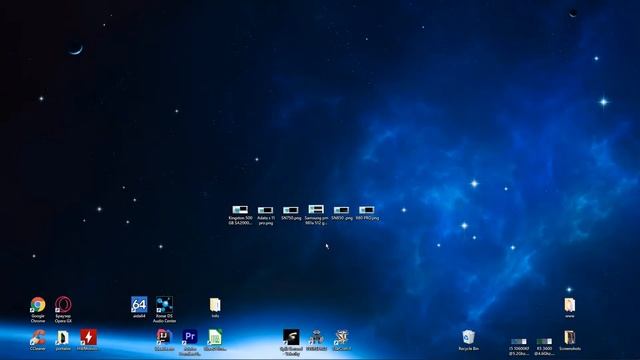This screenshot has height=360, width=640.
Task: Select the i5 benchmark image file
Action: [519, 342]
